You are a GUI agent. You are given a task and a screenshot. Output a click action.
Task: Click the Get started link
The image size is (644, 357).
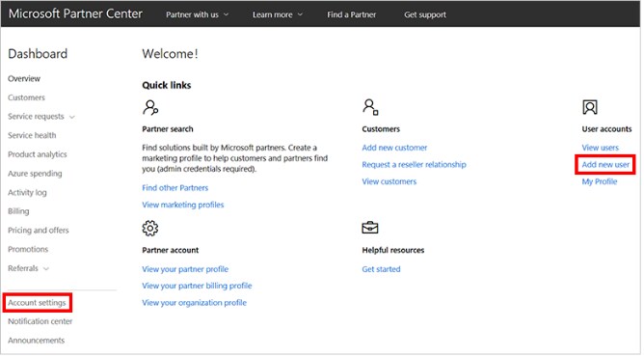pyautogui.click(x=381, y=269)
